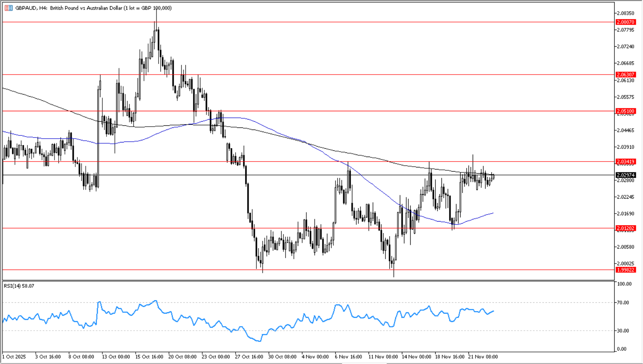Click the 21 Nov 08:00 time label
This screenshot has width=643, height=364.
tap(483, 357)
